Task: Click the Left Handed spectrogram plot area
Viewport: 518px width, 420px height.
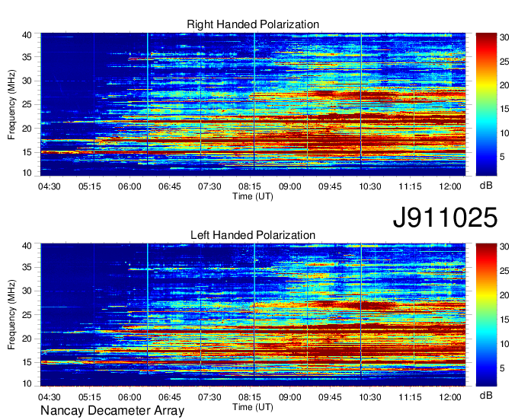Action: [253, 315]
